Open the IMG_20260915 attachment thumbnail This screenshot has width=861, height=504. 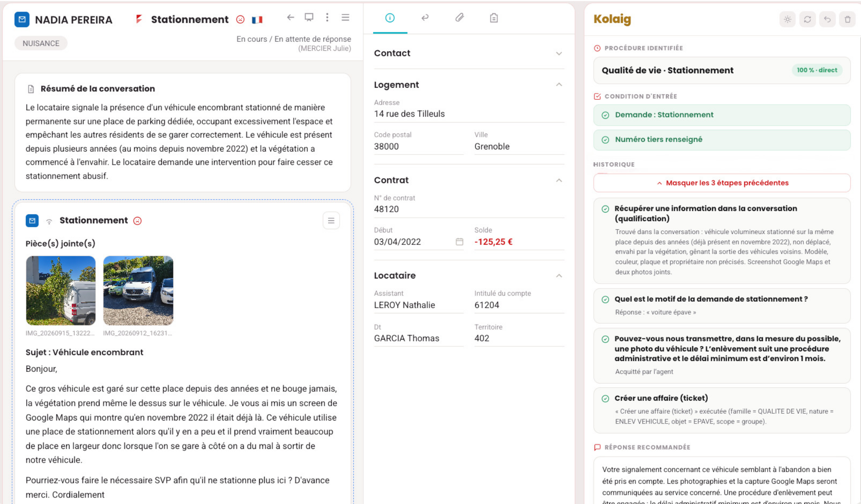click(61, 291)
